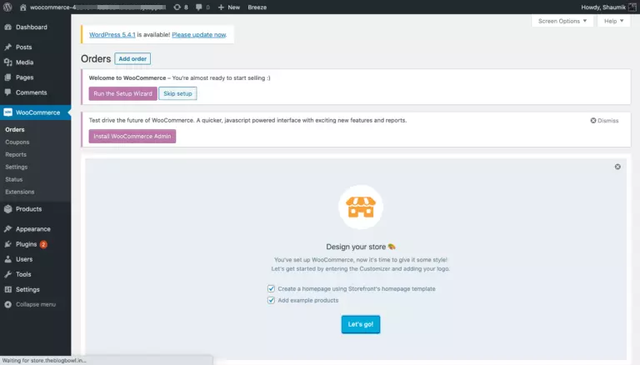Click the Plugins plug icon in sidebar
640x365 pixels.
pos(8,244)
